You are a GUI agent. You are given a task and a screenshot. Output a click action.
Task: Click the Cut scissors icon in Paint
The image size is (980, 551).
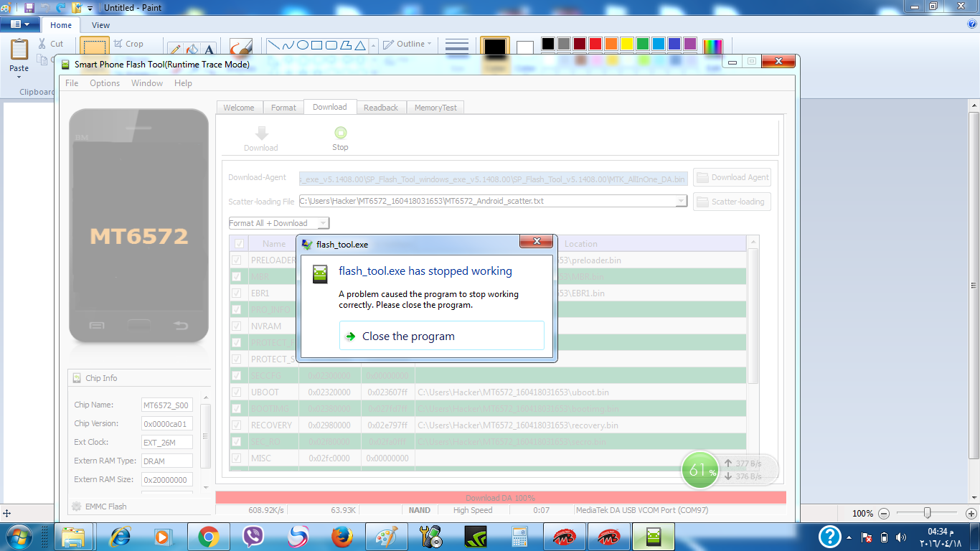coord(42,44)
